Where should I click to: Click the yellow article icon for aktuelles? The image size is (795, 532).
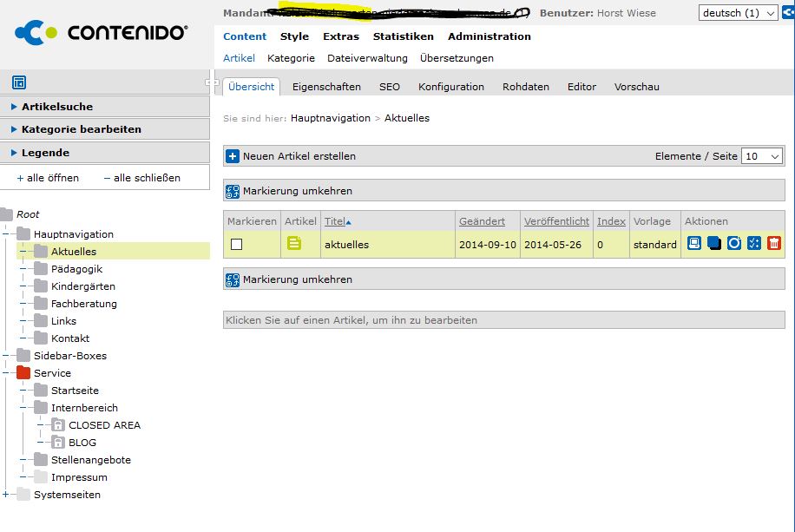(294, 244)
